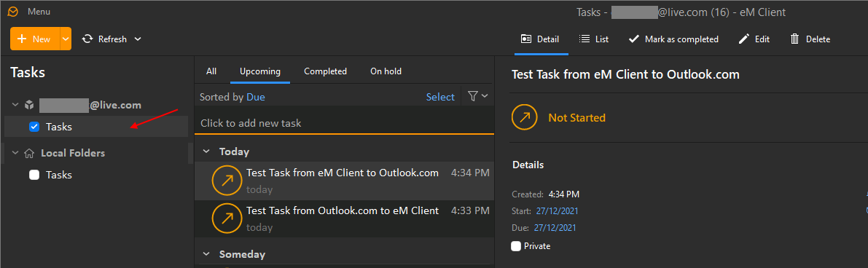Open the filter funnel dropdown
This screenshot has width=868, height=268.
[x=478, y=96]
